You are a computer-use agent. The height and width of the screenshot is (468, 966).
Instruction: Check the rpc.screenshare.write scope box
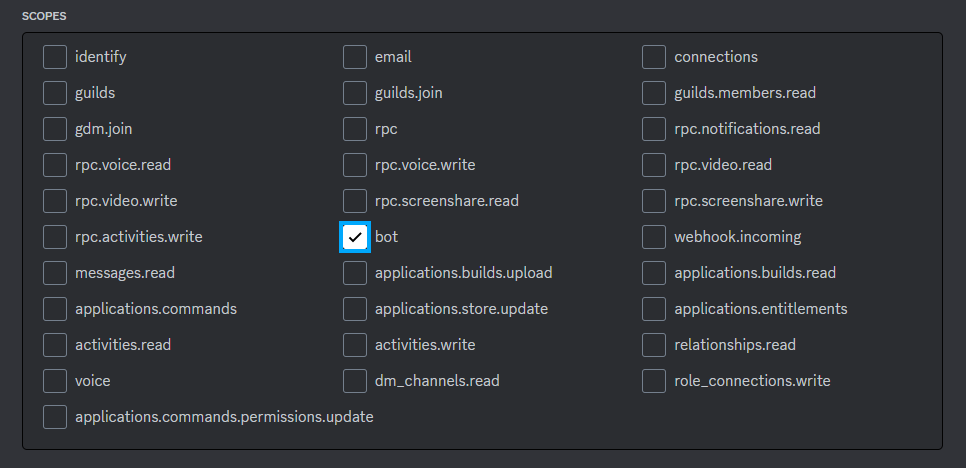654,201
